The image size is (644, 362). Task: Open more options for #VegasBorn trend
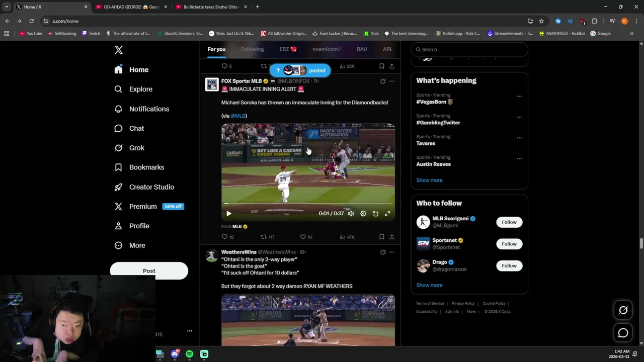[x=519, y=96]
